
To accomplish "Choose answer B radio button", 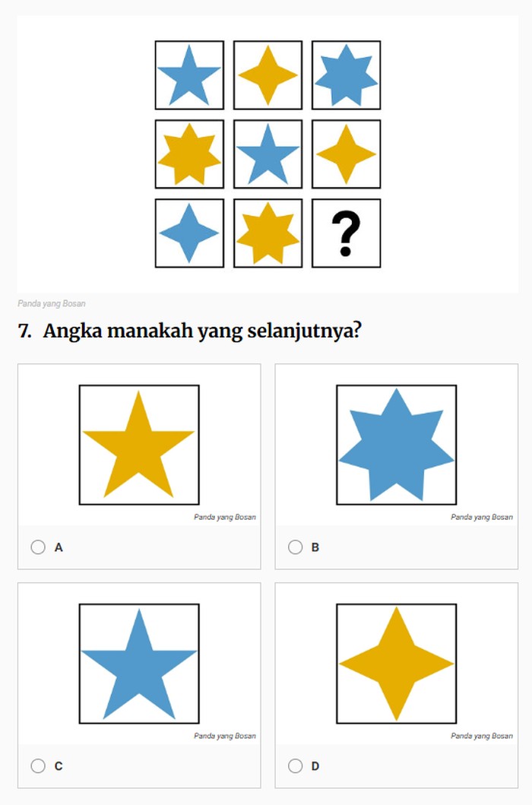I will tap(295, 547).
